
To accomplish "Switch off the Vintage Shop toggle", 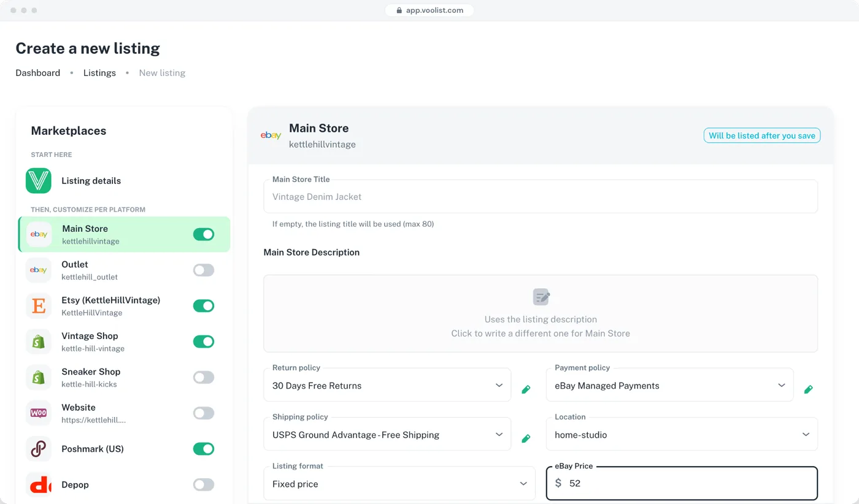I will pos(204,342).
